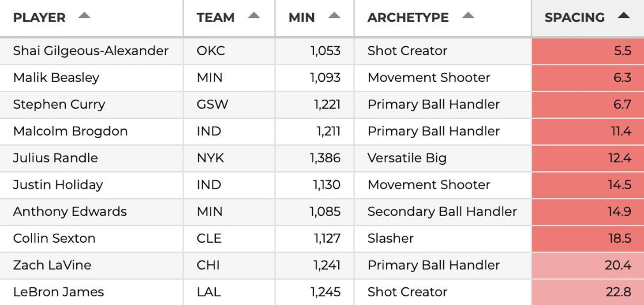This screenshot has width=644, height=305.
Task: Click the sort arrow next to PLAYER
Action: click(84, 16)
